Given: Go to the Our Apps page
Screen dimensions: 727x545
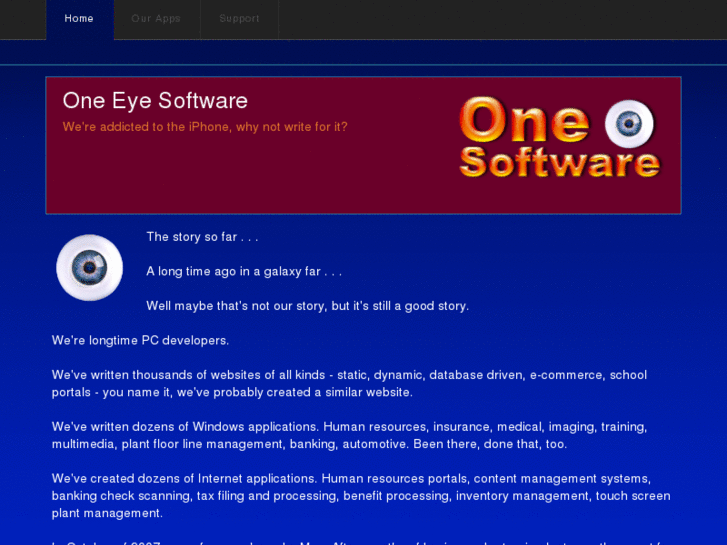Looking at the screenshot, I should tap(156, 19).
